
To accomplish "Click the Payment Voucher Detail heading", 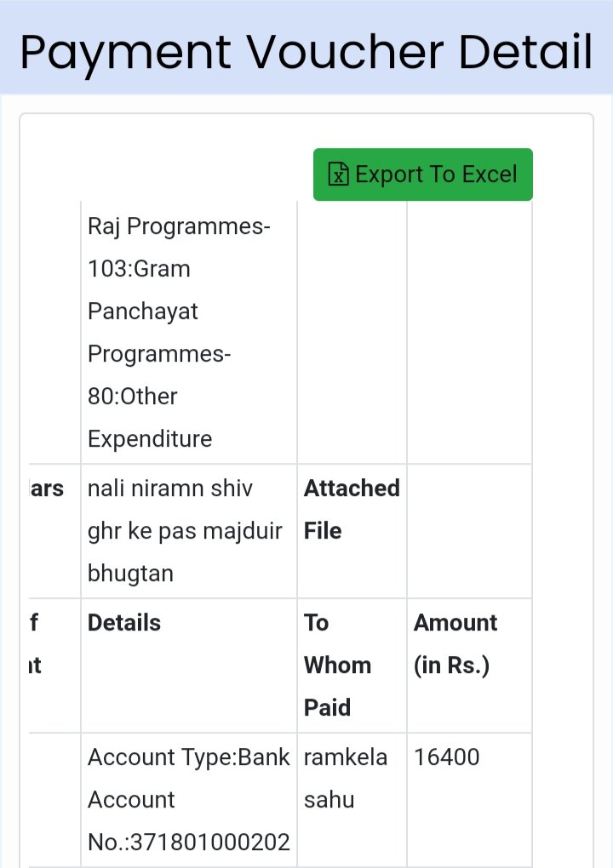I will coord(306,51).
